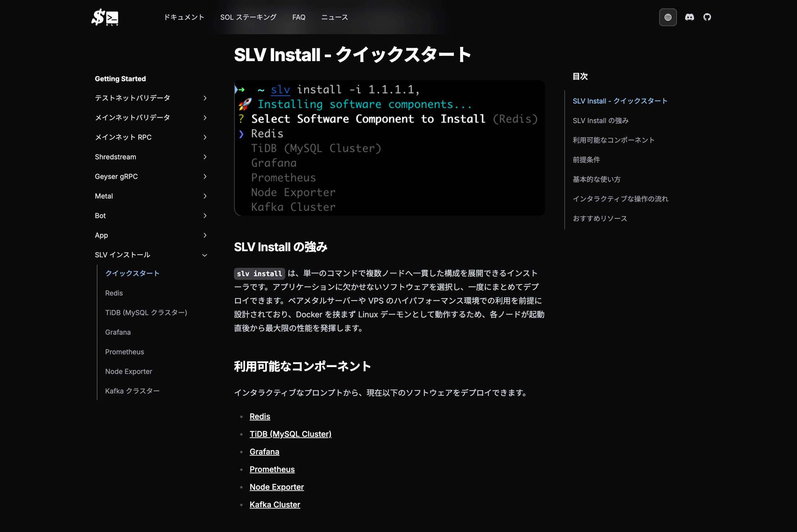Open the Discord community icon
Image resolution: width=797 pixels, height=532 pixels.
690,17
